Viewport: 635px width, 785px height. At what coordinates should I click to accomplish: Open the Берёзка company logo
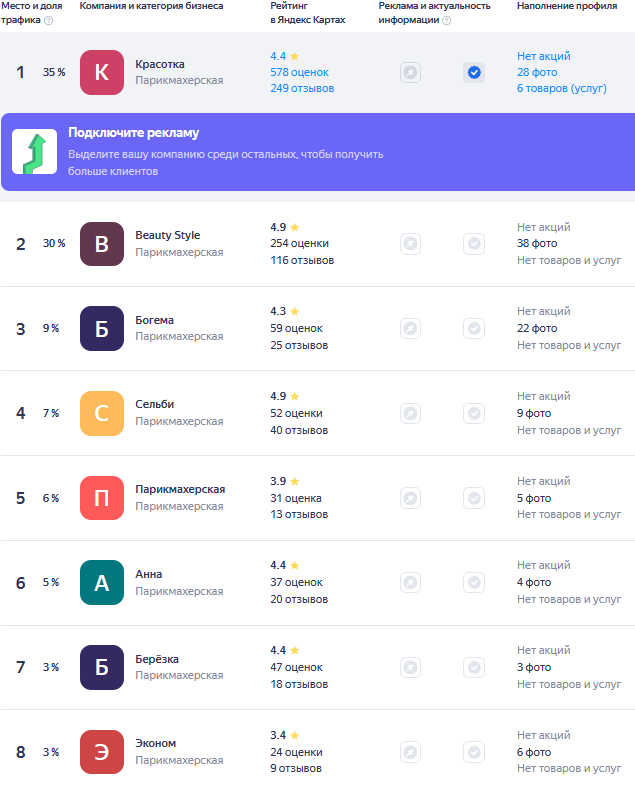102,667
